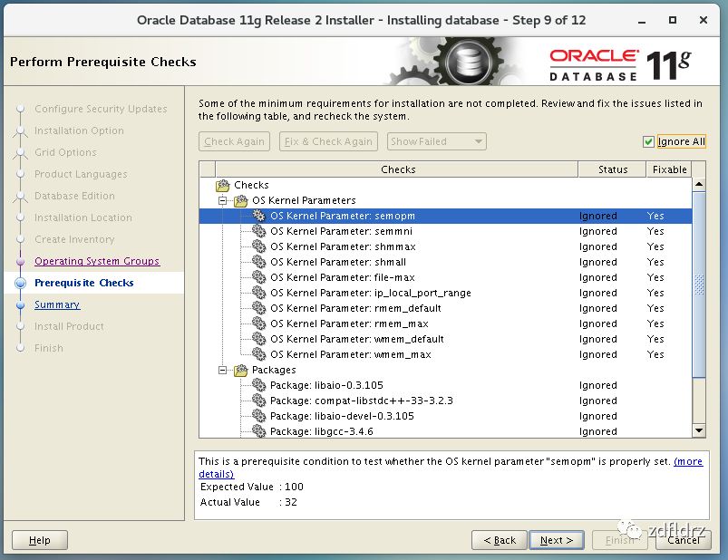Open the Show Failed dropdown

436,141
